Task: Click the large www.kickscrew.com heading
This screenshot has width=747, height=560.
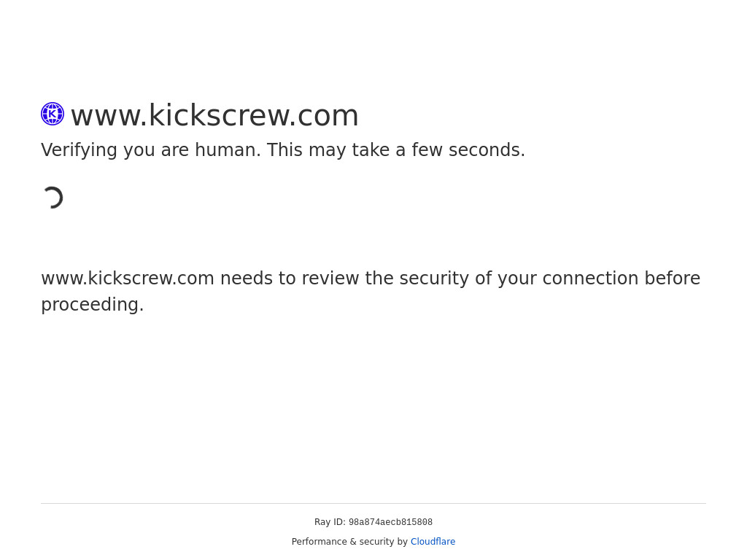Action: (214, 115)
